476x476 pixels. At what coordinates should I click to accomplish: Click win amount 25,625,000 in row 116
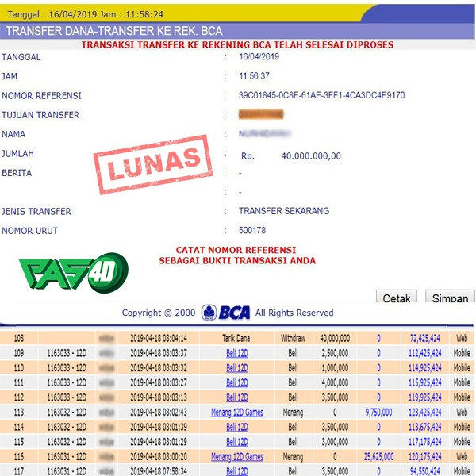378,457
